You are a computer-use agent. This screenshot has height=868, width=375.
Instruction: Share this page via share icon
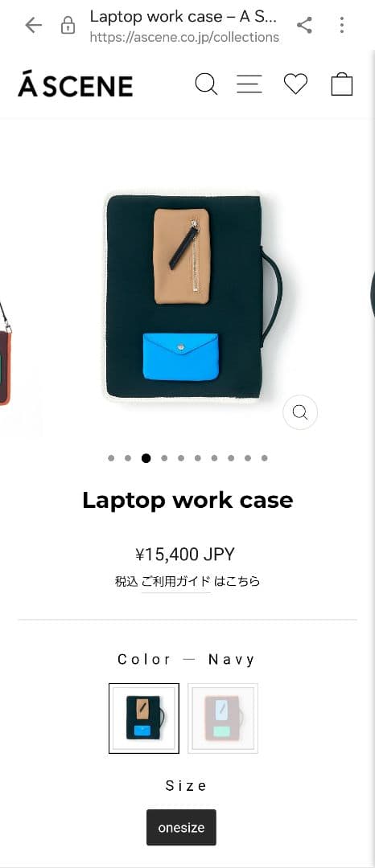click(x=304, y=25)
